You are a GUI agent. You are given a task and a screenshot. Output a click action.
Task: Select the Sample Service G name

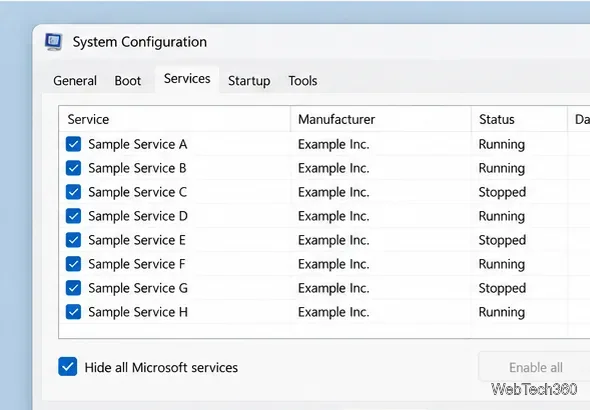coord(138,288)
